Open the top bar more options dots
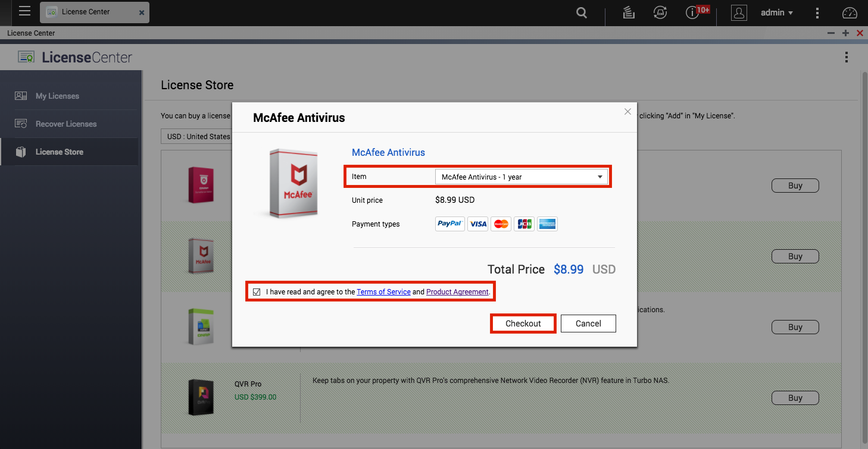Viewport: 868px width, 449px height. (817, 12)
